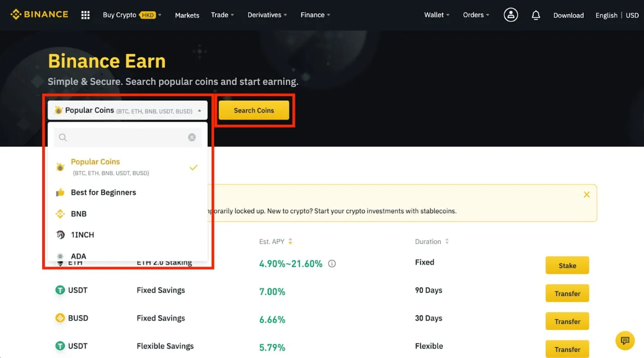Click Transfer for BUSD Fixed Savings

pos(567,321)
